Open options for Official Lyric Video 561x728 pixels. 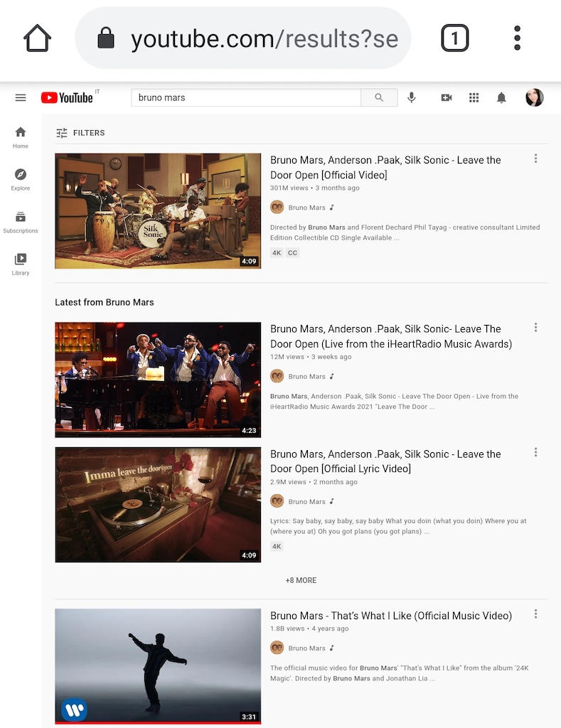535,452
